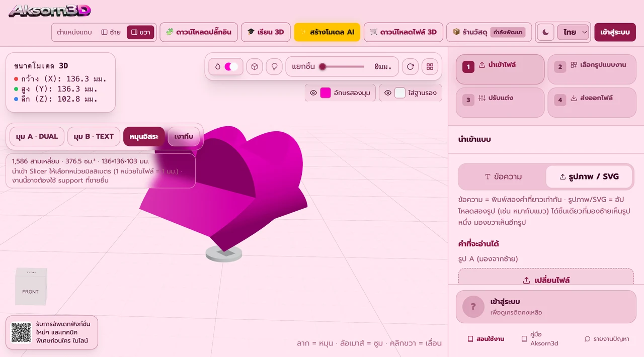Click the Aksorn3D logo
Screen dimensions: 644x357
(50, 10)
